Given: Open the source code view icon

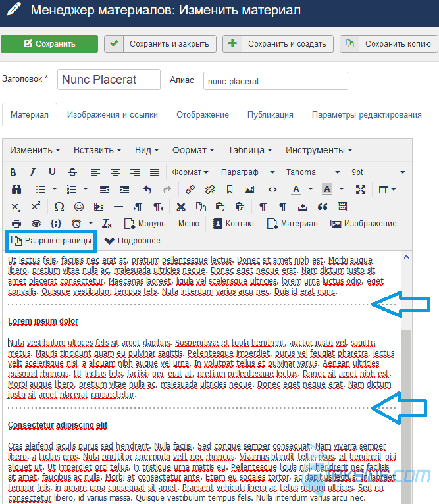Looking at the screenshot, I should [272, 189].
